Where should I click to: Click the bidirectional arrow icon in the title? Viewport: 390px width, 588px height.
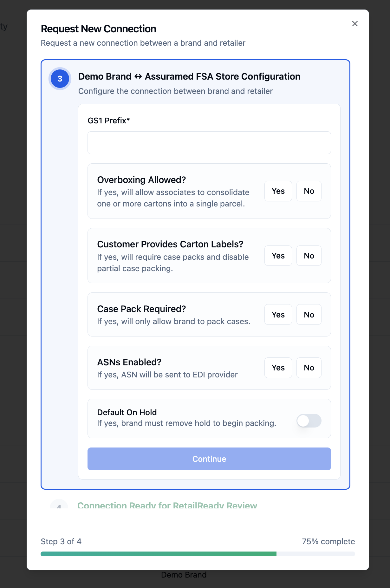pos(138,76)
